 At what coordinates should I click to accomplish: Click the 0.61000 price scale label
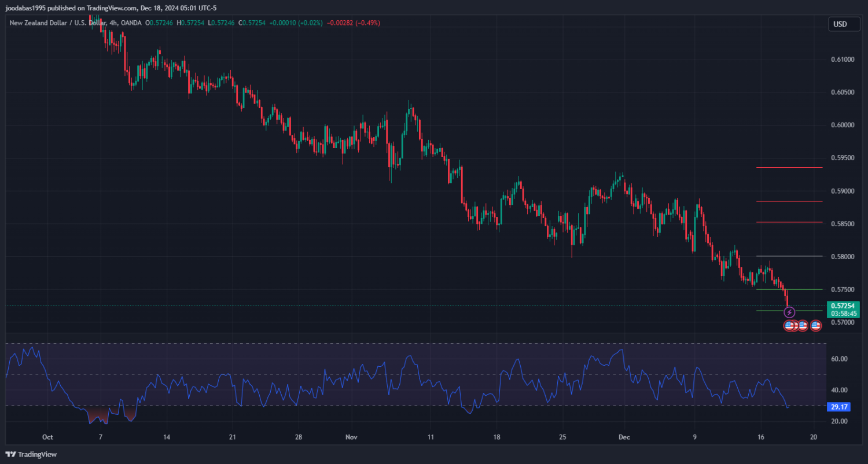point(843,60)
